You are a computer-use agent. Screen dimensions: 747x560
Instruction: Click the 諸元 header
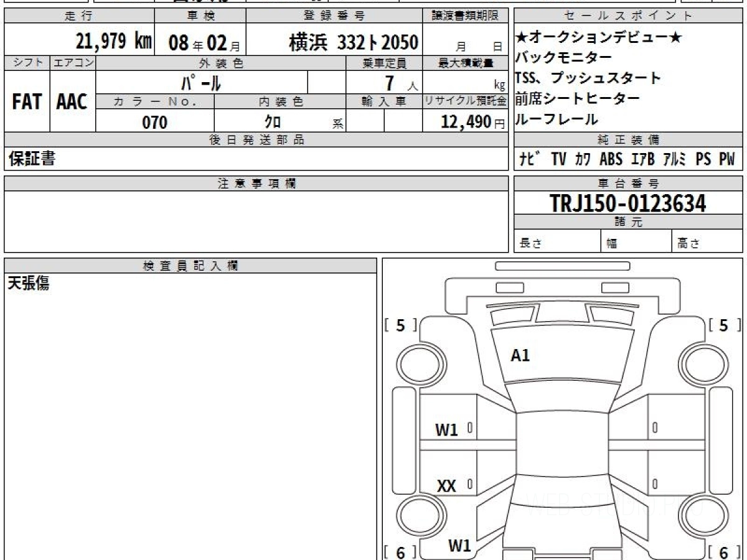629,223
